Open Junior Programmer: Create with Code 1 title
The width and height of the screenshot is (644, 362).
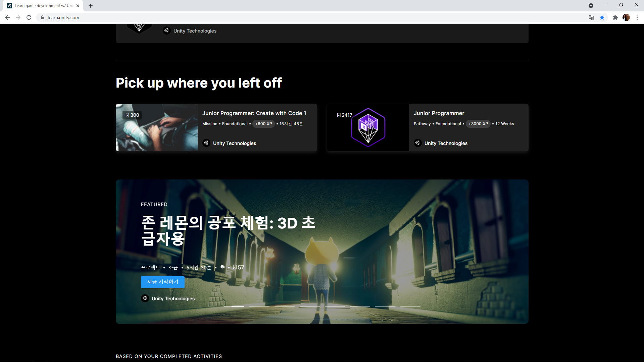coord(254,113)
